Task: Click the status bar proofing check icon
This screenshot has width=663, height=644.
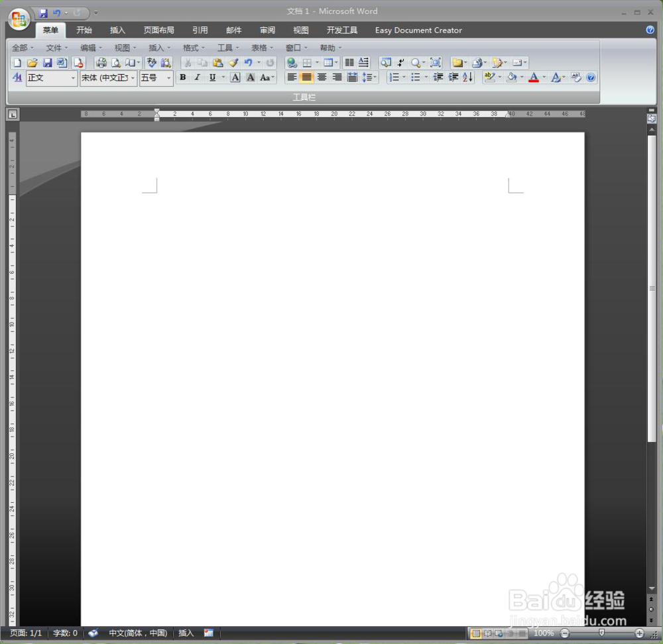Action: tap(93, 633)
